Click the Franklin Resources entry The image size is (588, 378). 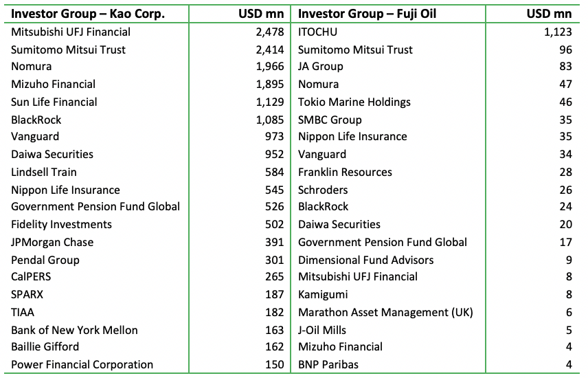pos(345,172)
